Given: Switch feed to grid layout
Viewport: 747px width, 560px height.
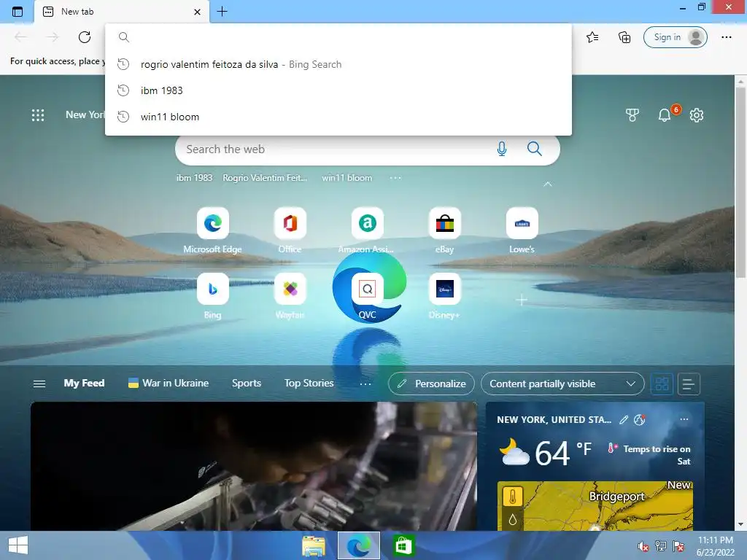Looking at the screenshot, I should pyautogui.click(x=662, y=384).
